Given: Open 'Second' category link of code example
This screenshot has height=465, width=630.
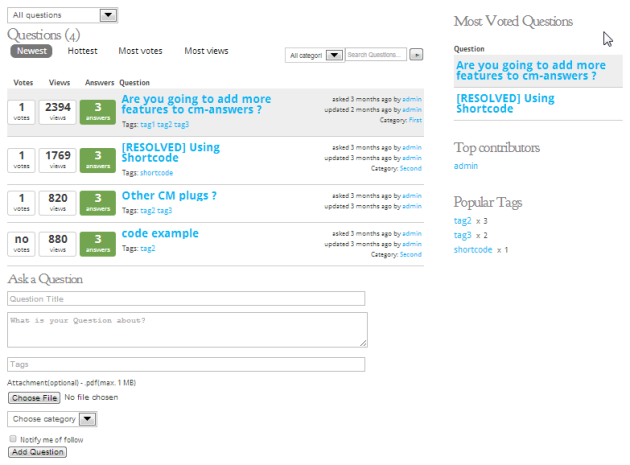Looking at the screenshot, I should (411, 254).
